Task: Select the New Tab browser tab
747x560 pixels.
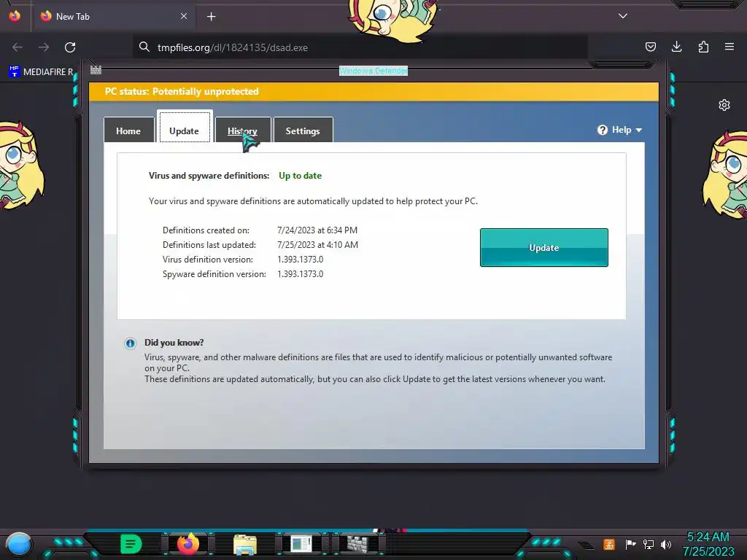Action: pos(113,16)
